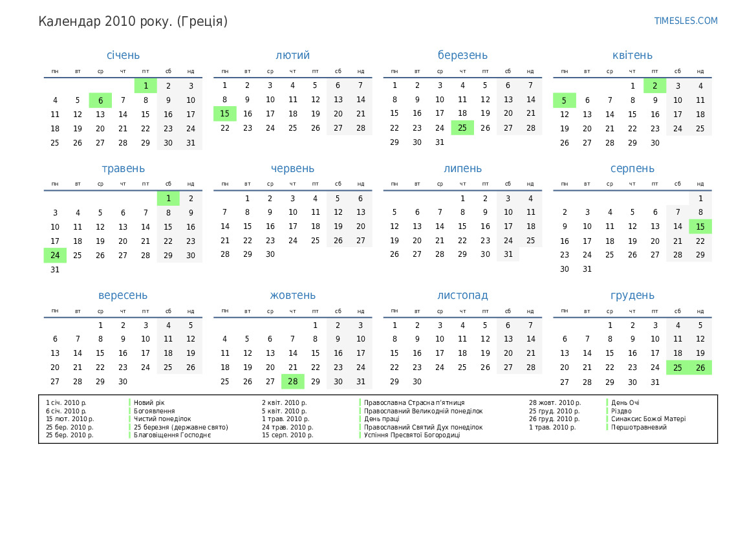Click highlighted 25 in грудень
Viewport: 756px width, 535px height.
[x=677, y=367]
